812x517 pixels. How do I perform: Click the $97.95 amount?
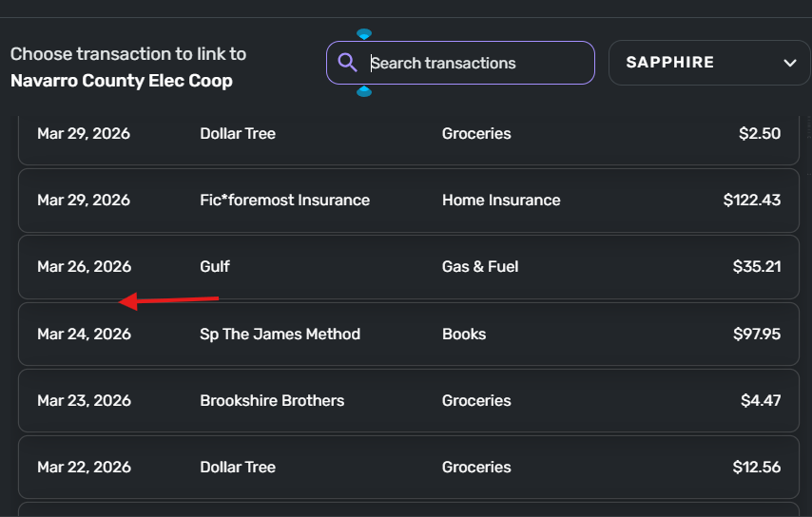756,335
